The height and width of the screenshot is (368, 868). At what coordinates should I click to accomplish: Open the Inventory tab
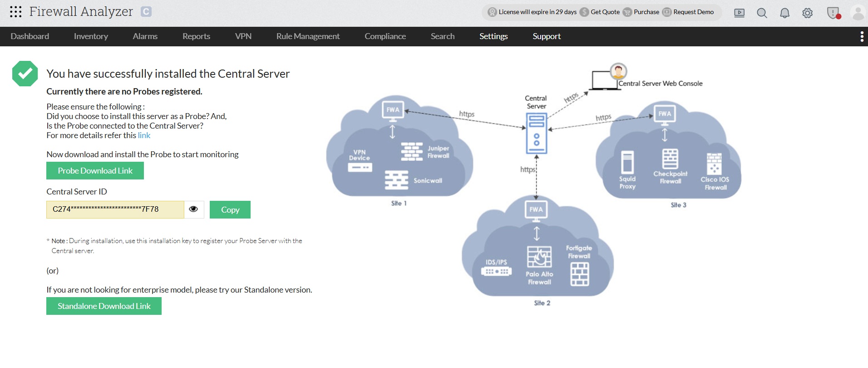click(x=91, y=36)
